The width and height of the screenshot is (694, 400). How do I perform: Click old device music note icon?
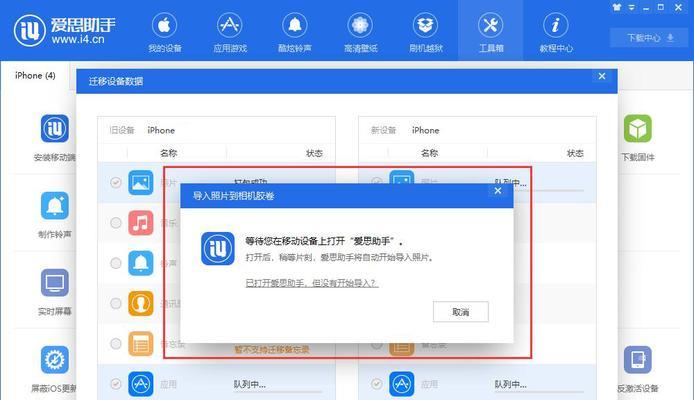click(x=141, y=223)
